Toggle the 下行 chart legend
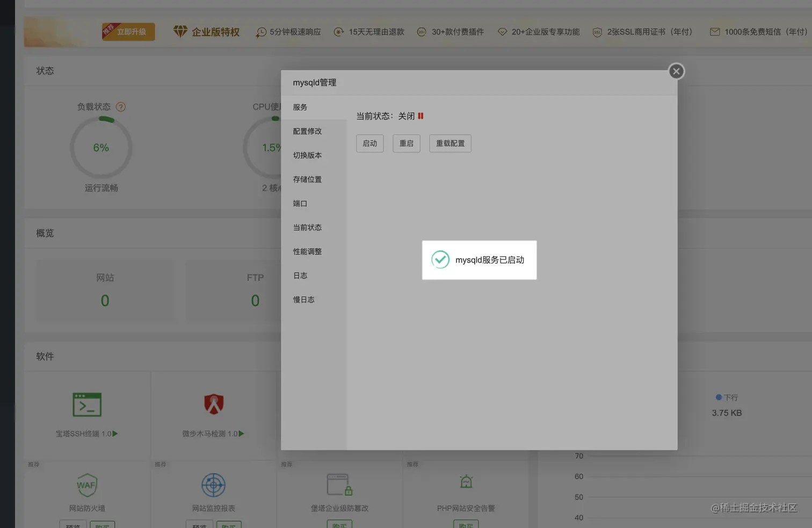 point(726,397)
